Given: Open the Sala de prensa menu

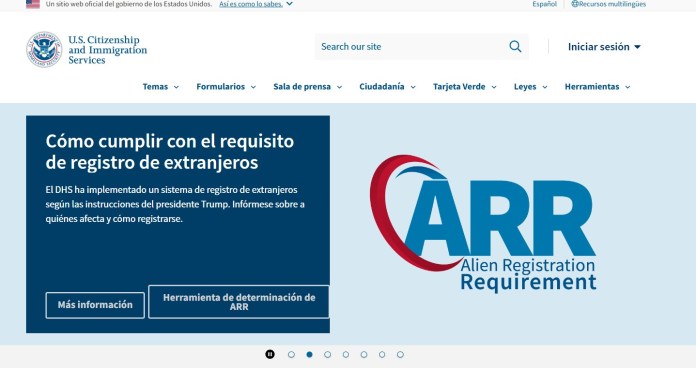Looking at the screenshot, I should (308, 87).
